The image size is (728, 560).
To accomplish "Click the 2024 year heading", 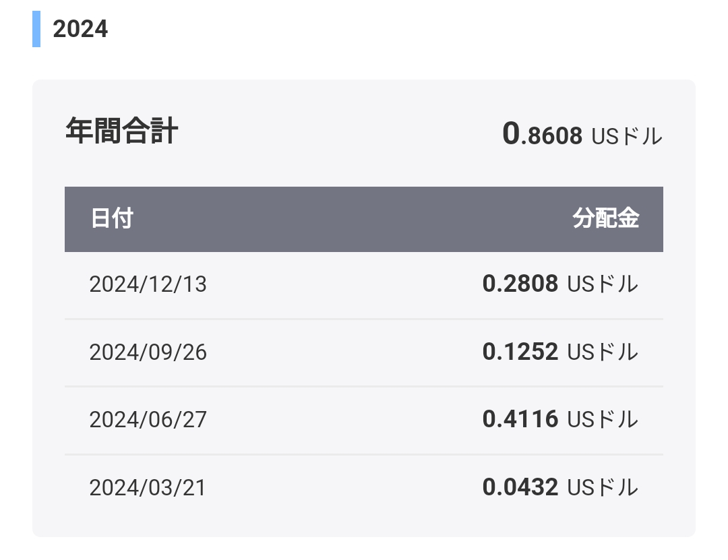I will pos(80,29).
